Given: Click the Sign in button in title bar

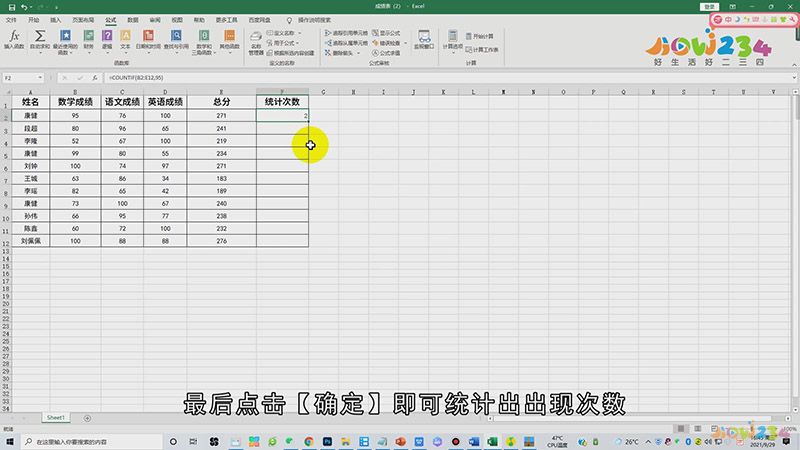Looking at the screenshot, I should (x=709, y=7).
